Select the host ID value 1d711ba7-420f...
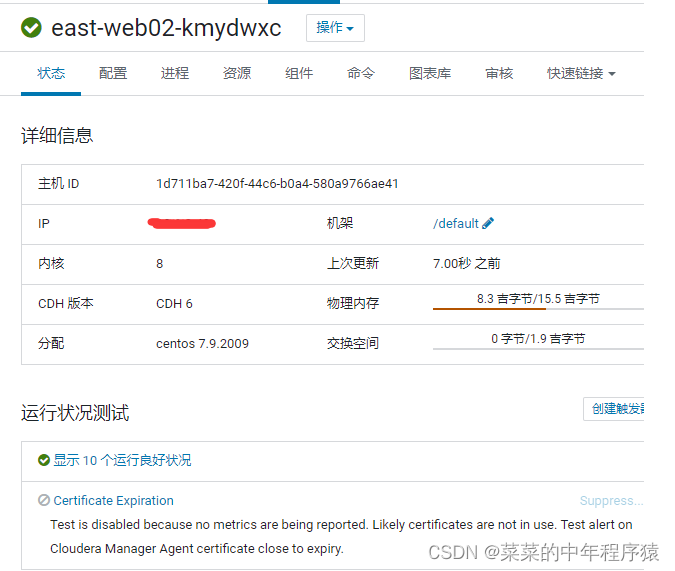This screenshot has width=675, height=571. click(277, 184)
